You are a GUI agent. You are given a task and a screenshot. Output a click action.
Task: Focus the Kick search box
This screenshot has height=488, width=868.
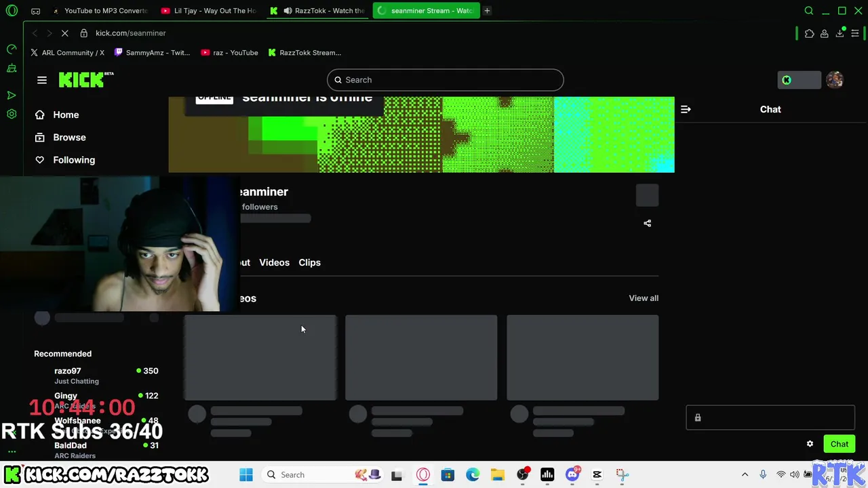click(x=445, y=80)
